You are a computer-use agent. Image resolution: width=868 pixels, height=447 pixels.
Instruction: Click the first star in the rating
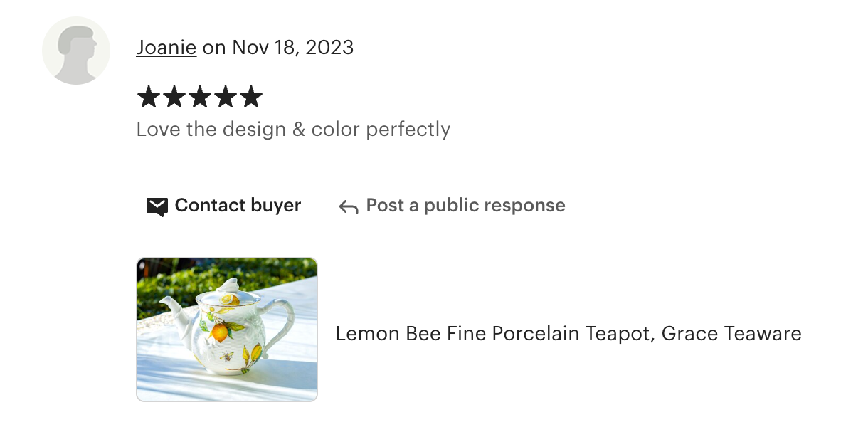[x=149, y=97]
